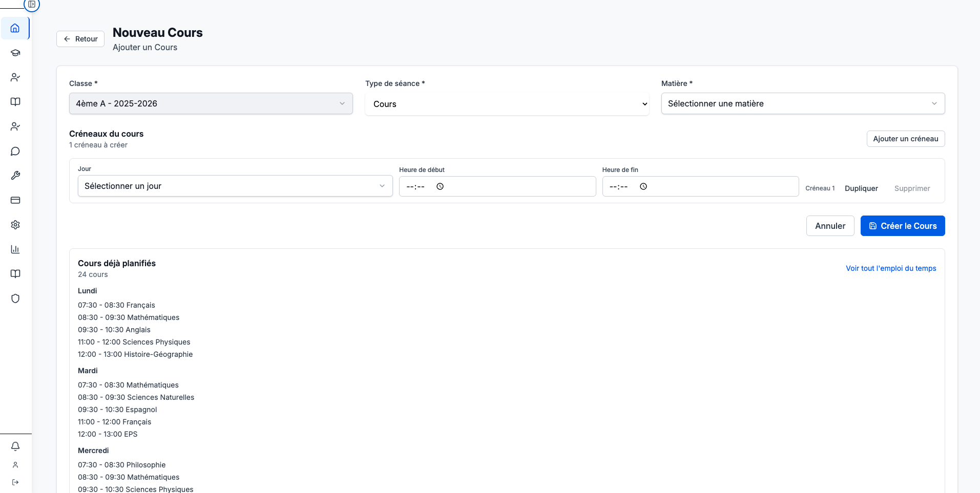The height and width of the screenshot is (493, 980).
Task: Focus the Heure de début time input
Action: (497, 186)
